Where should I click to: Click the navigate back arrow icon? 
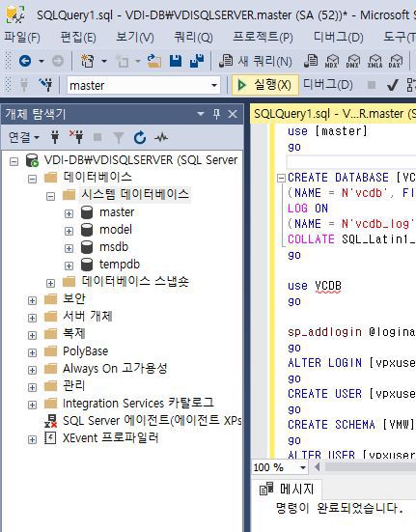pos(25,61)
